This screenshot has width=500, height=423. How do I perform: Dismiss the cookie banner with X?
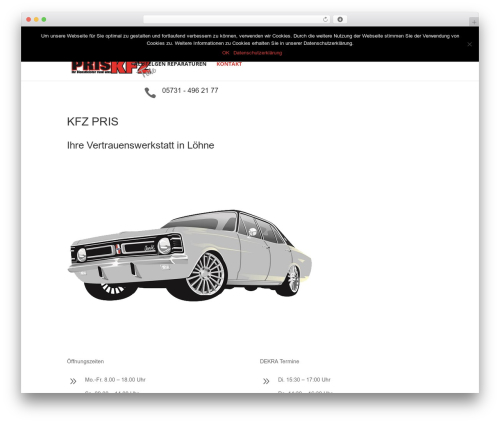[469, 44]
